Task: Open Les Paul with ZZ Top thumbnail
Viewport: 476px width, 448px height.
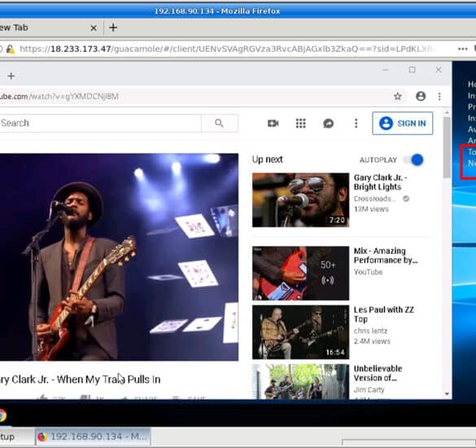Action: pos(300,332)
